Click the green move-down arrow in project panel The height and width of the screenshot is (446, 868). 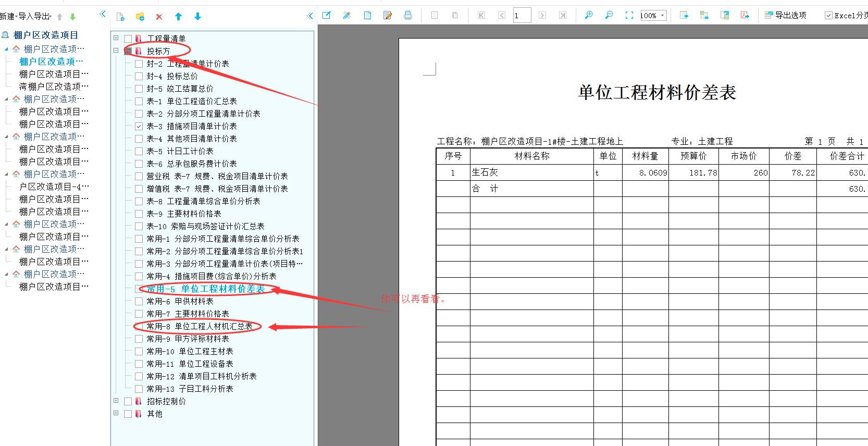[x=72, y=17]
